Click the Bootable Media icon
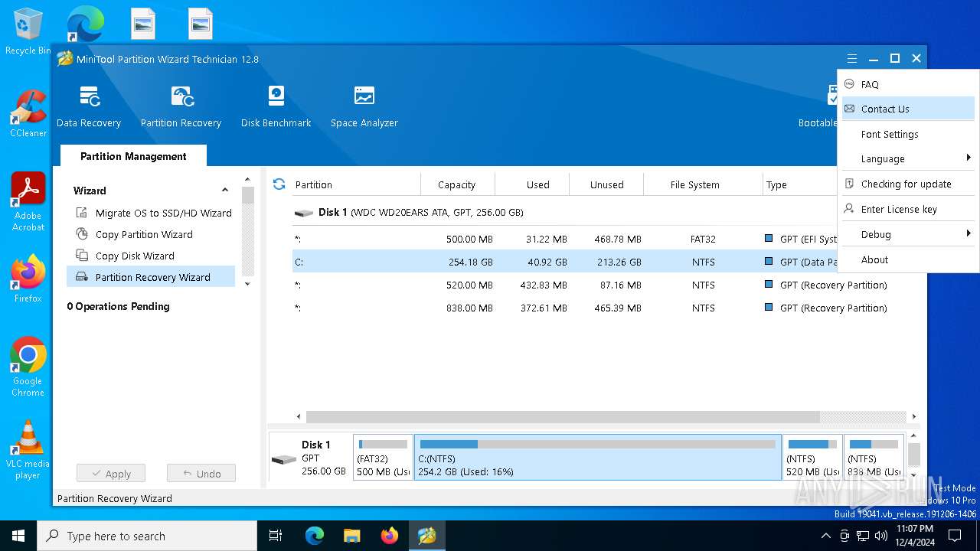Viewport: 980px width, 551px height. (833, 96)
